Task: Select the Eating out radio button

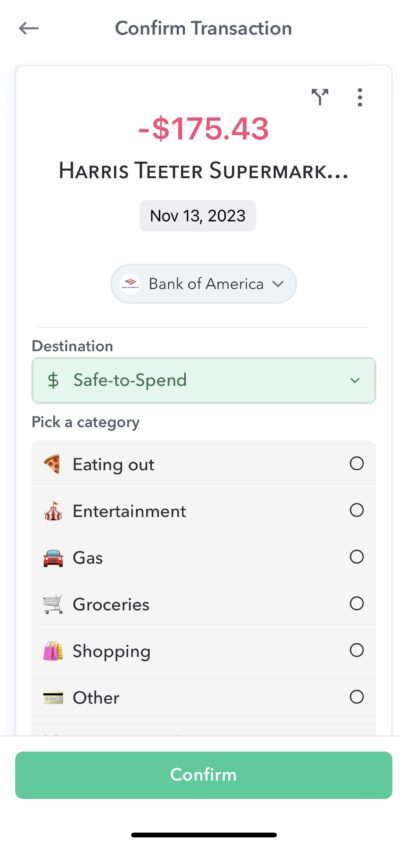Action: (x=356, y=463)
